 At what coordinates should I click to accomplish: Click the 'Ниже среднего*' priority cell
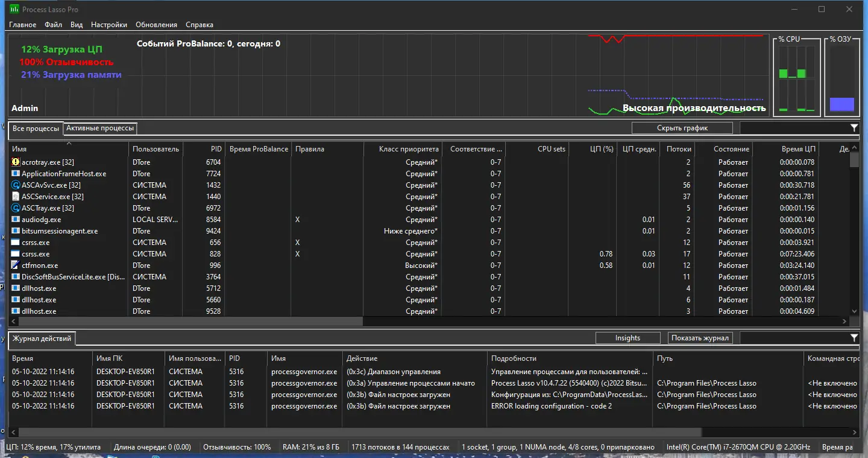point(411,231)
